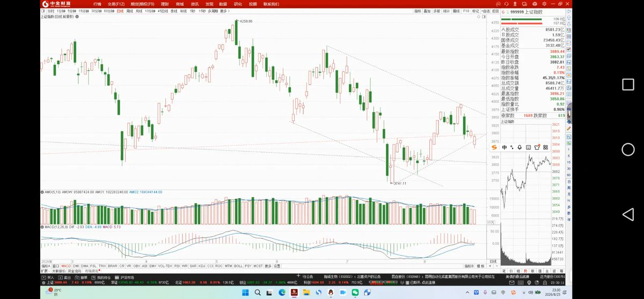This screenshot has width=644, height=299.
Task: Open the 交易(F12) menu
Action: pyautogui.click(x=116, y=4)
